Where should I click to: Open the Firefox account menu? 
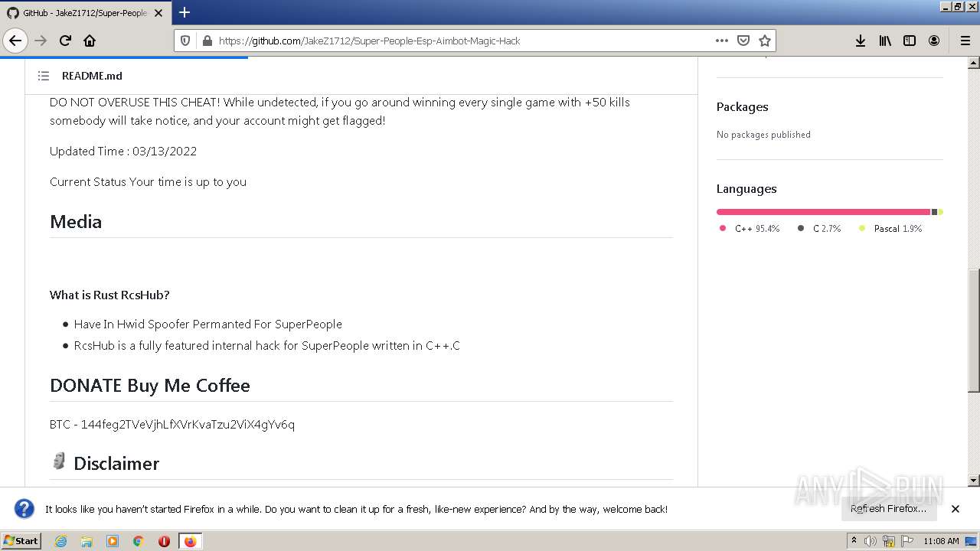pos(934,41)
